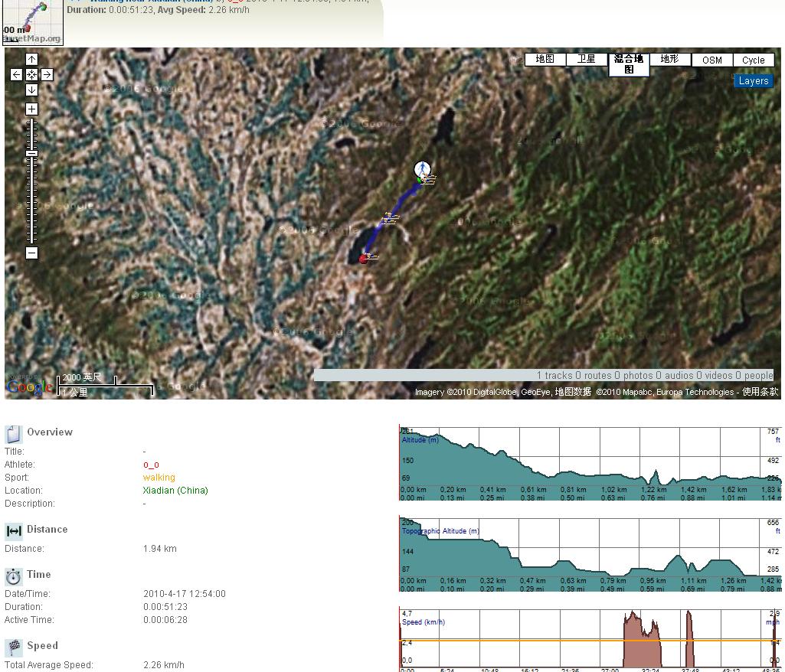The image size is (785, 672).
Task: Open Xiadian (China) location link
Action: pyautogui.click(x=175, y=491)
